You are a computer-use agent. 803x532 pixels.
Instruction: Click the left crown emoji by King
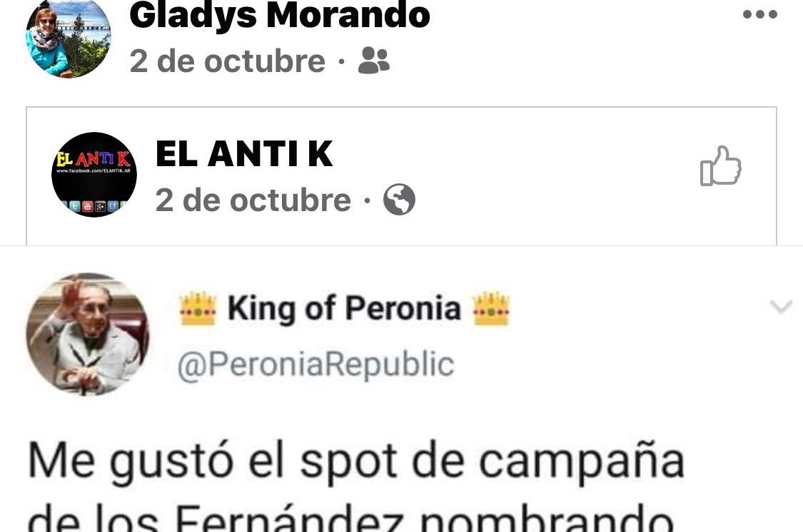[198, 309]
